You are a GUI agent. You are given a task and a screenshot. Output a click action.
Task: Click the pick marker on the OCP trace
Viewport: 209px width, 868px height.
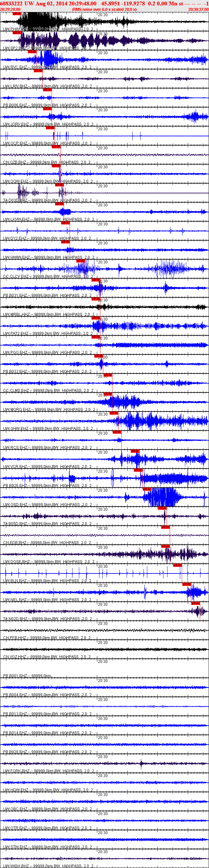49,128
